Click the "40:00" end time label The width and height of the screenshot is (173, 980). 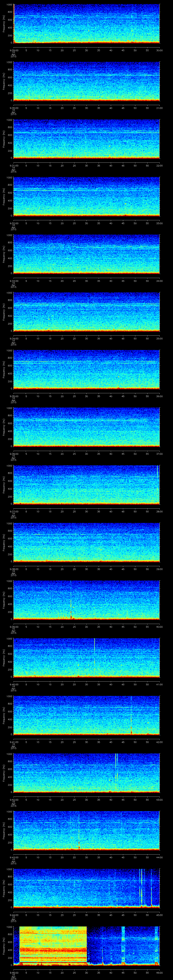(x=160, y=627)
